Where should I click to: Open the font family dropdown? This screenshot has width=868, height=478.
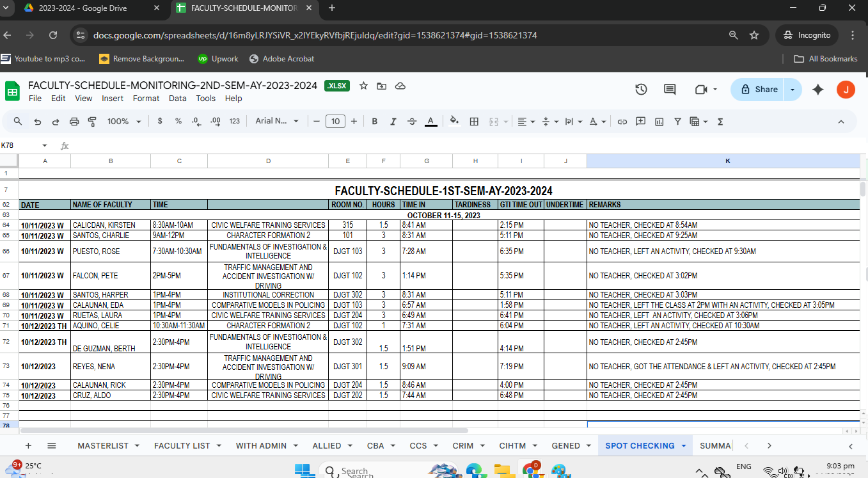point(277,122)
